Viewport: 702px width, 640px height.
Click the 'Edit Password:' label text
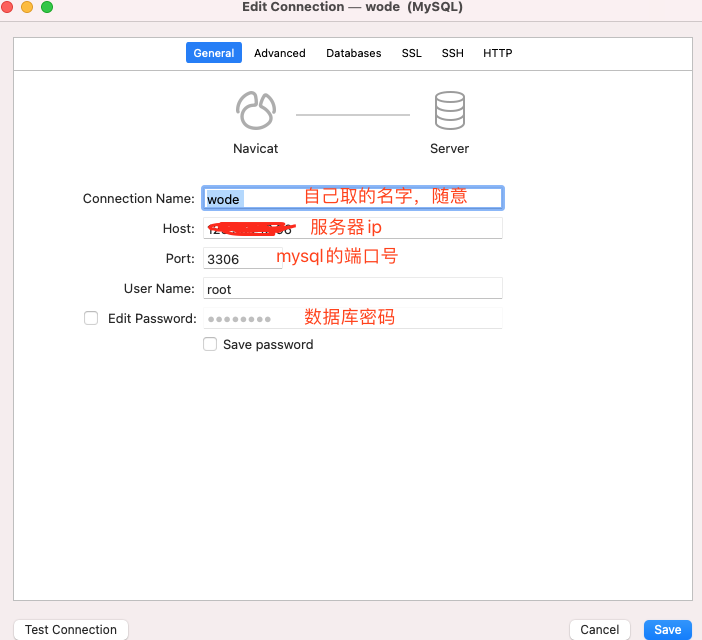[152, 318]
